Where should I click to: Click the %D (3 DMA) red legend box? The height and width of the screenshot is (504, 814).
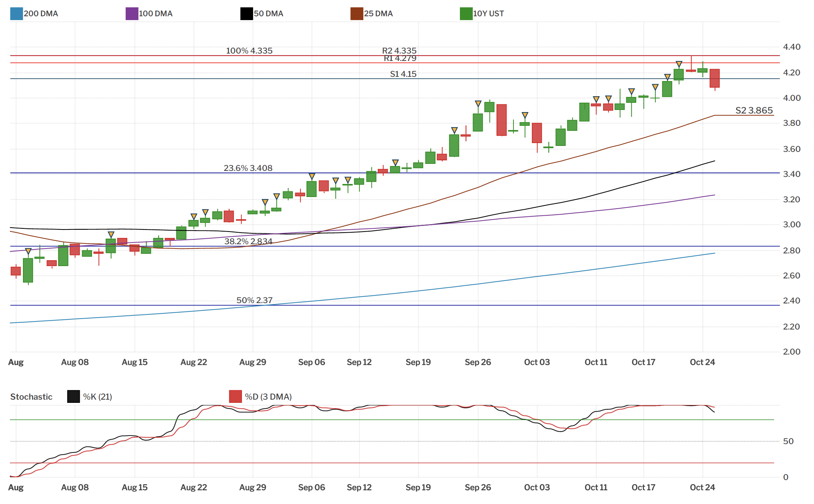tap(235, 397)
